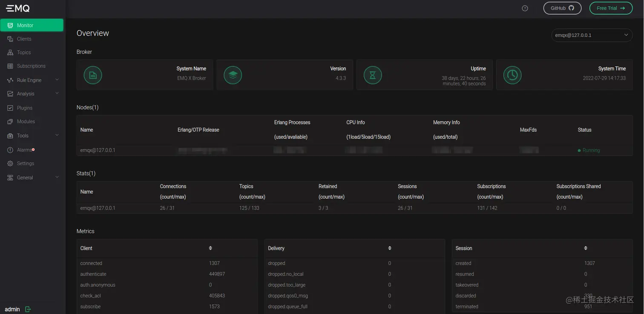Image resolution: width=644 pixels, height=314 pixels.
Task: Click the subscribe metric value 1573
Action: [x=214, y=307]
